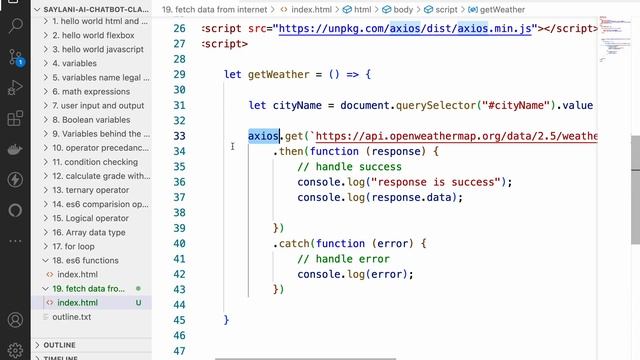Click the "// handle error" comment
This screenshot has width=640, height=360.
[343, 259]
